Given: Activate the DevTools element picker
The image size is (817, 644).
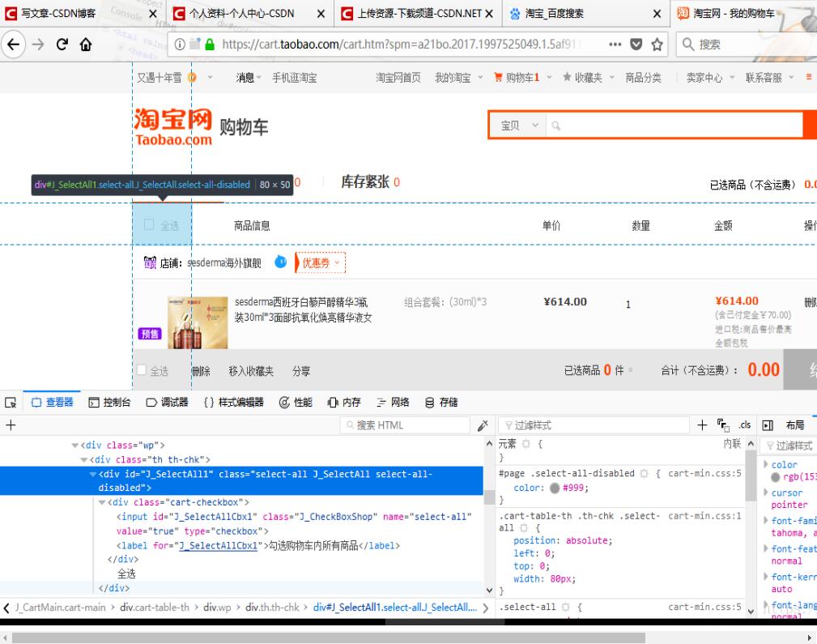Looking at the screenshot, I should (11, 403).
